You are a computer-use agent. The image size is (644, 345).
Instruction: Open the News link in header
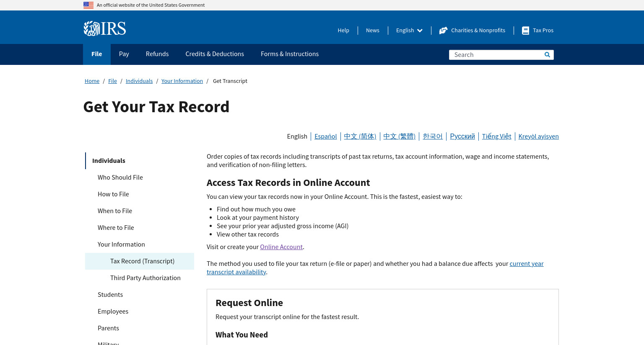pyautogui.click(x=372, y=31)
